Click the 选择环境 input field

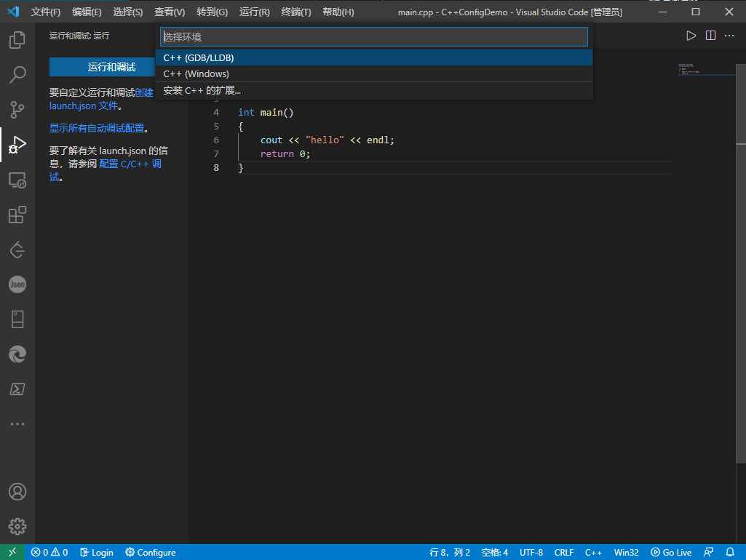pyautogui.click(x=373, y=37)
